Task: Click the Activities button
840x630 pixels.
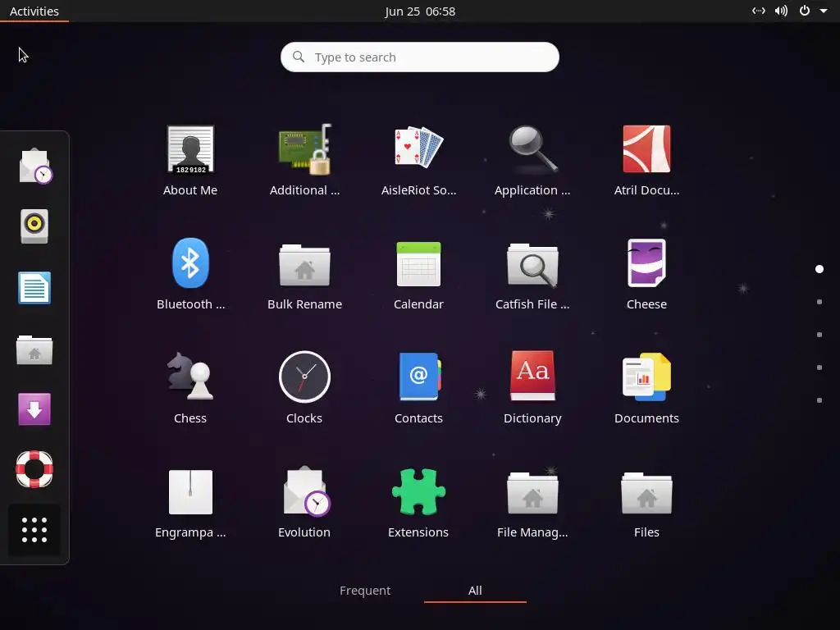Action: (x=34, y=11)
